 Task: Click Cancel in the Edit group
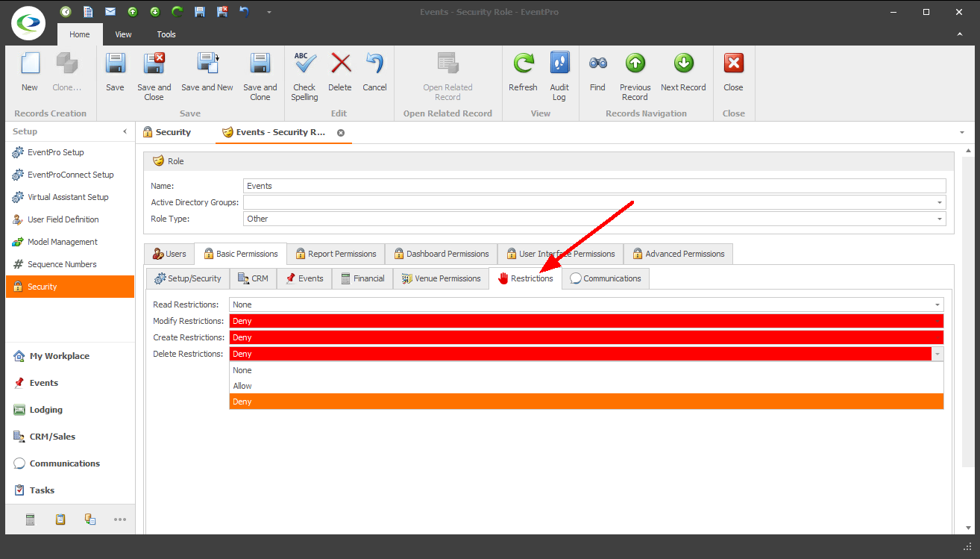pyautogui.click(x=374, y=72)
